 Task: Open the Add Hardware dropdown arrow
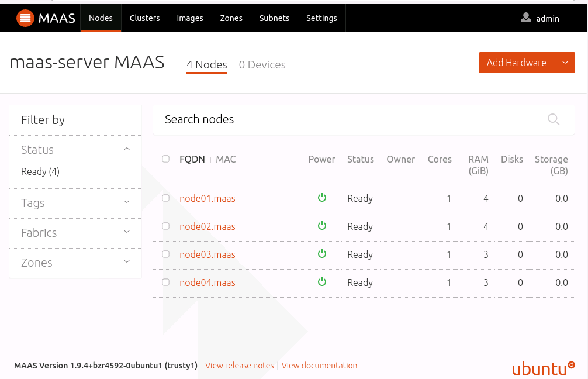[x=565, y=63]
